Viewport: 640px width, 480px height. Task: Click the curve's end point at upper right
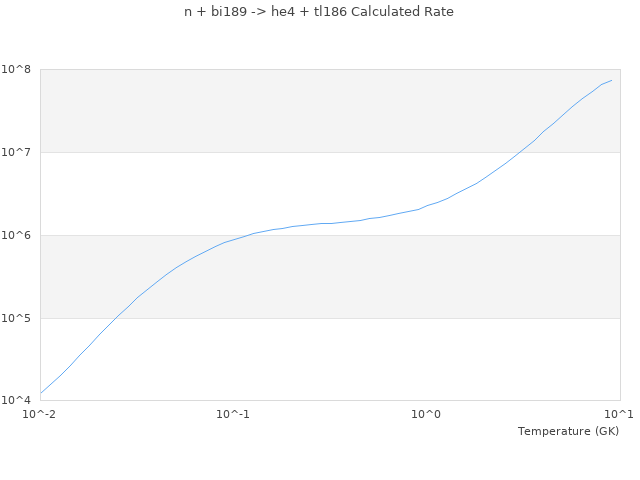(x=611, y=80)
